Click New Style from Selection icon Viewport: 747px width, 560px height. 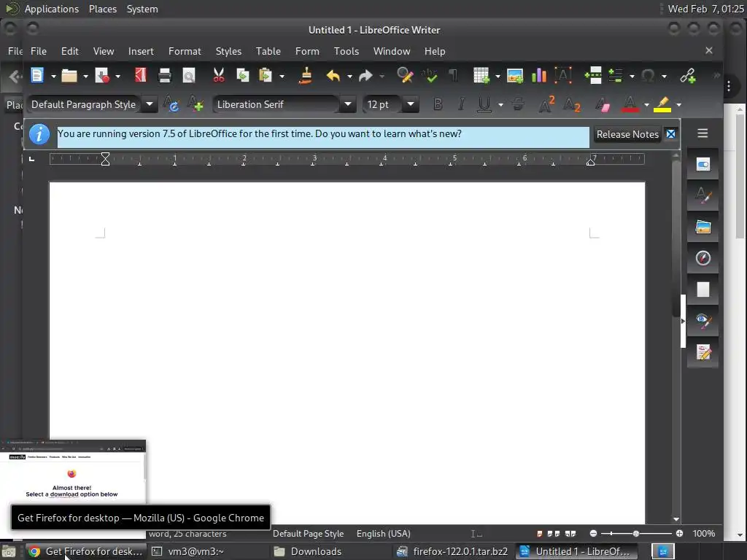click(196, 104)
